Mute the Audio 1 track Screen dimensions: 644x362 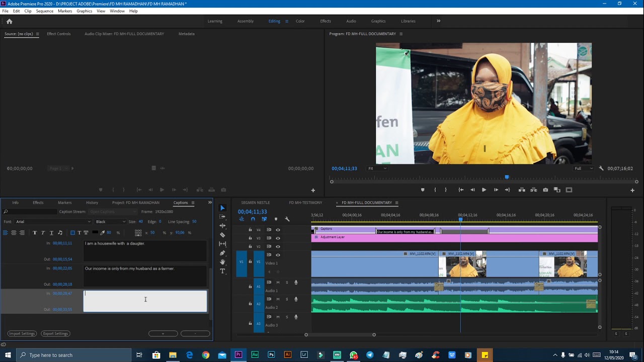coord(278,283)
